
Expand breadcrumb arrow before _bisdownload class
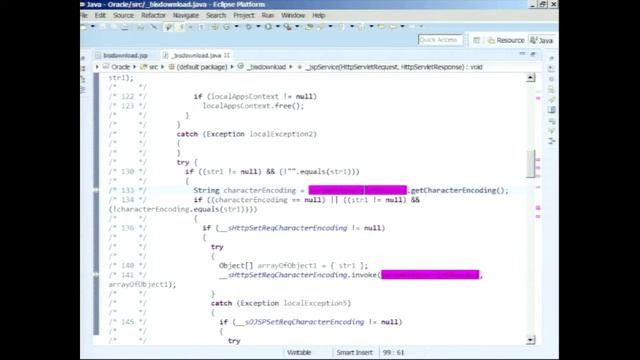(x=232, y=67)
